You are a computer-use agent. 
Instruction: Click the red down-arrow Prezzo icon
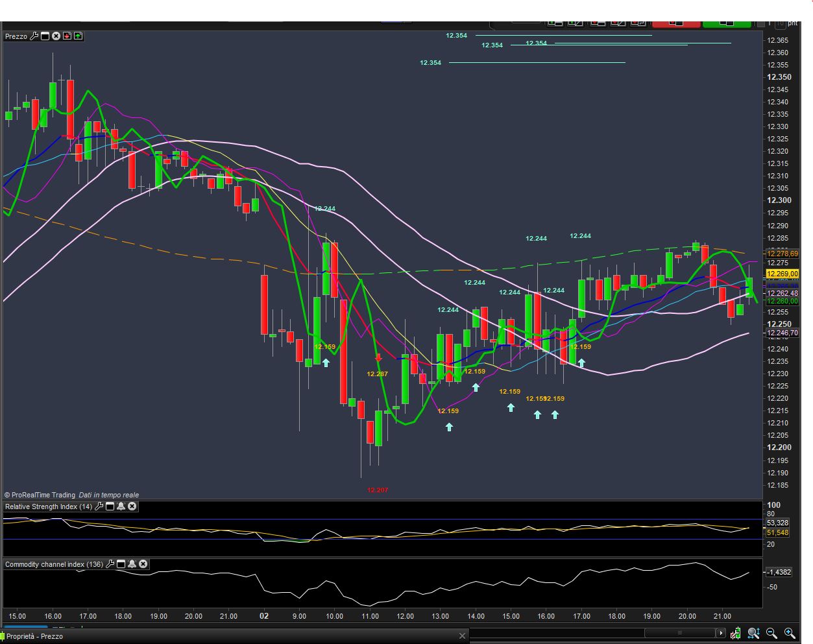click(x=67, y=36)
